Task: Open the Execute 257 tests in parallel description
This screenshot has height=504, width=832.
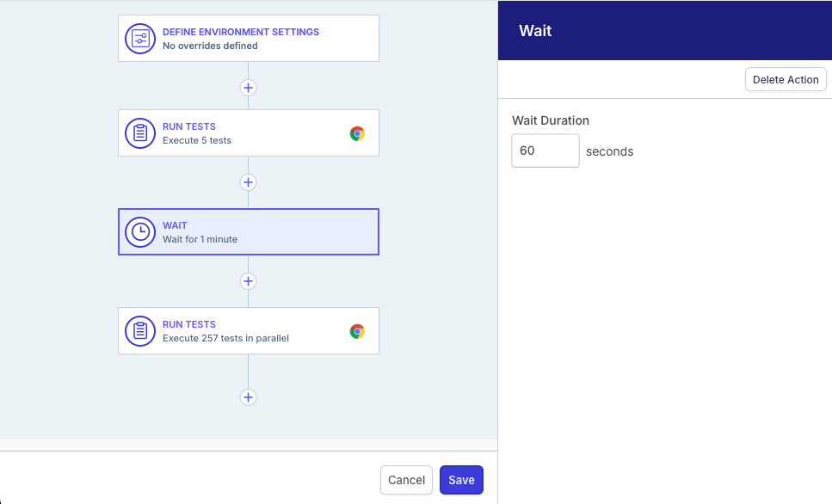Action: click(x=225, y=338)
